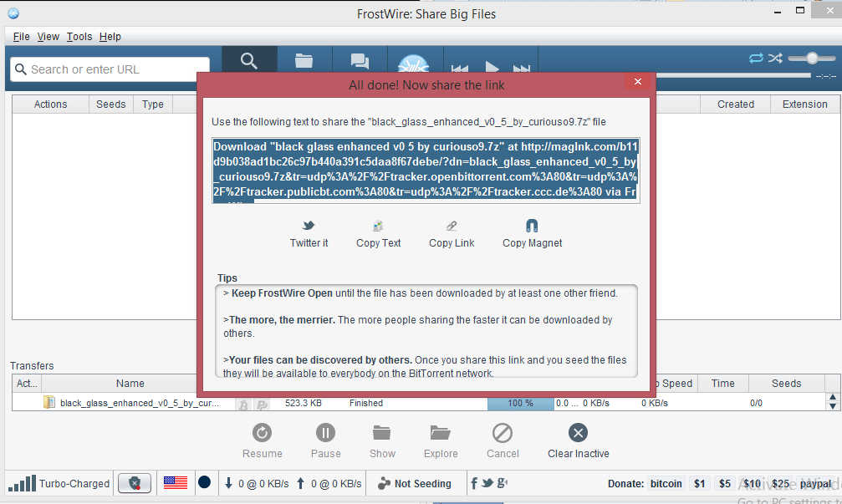Donate $1
This screenshot has height=504, width=842.
699,484
